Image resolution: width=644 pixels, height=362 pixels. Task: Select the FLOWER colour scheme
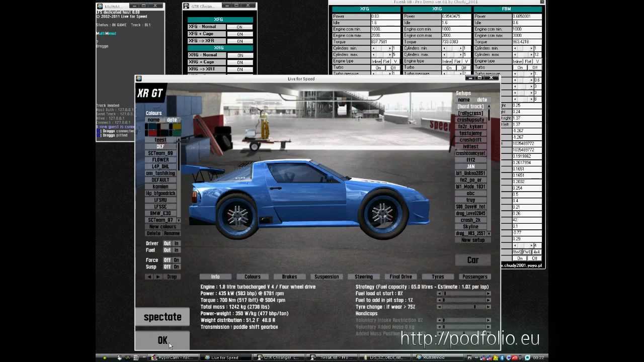point(160,160)
